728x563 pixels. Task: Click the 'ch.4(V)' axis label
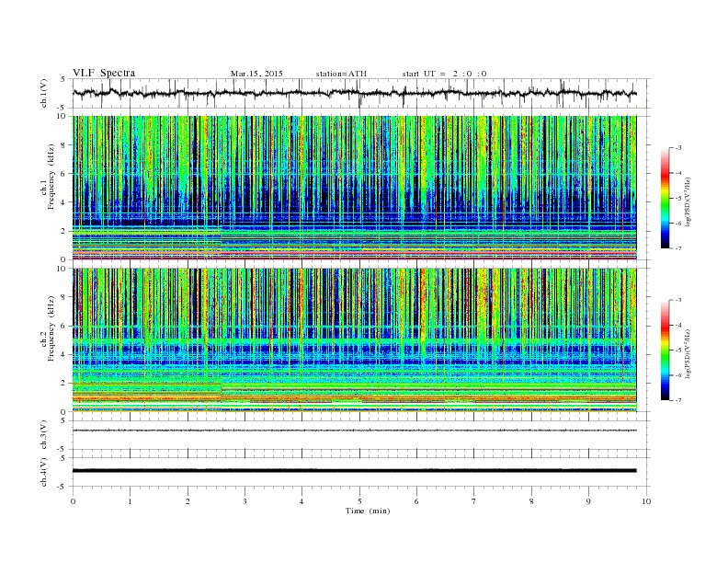pos(44,472)
